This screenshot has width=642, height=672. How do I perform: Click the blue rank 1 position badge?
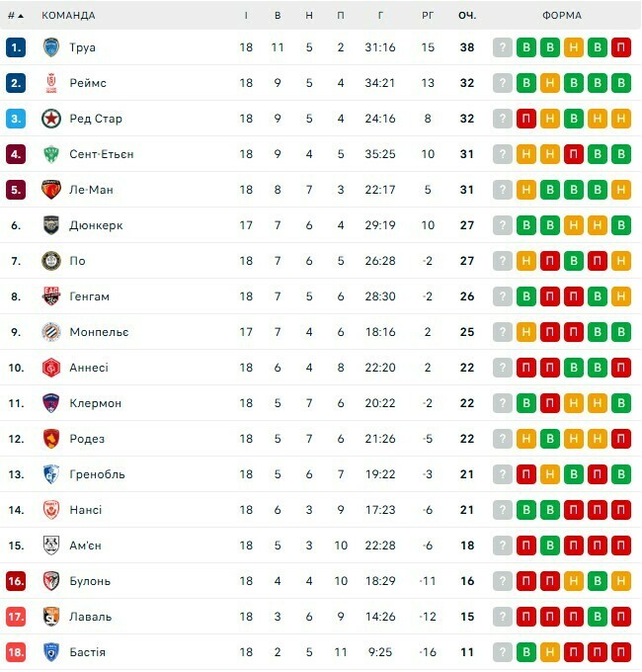pos(15,47)
